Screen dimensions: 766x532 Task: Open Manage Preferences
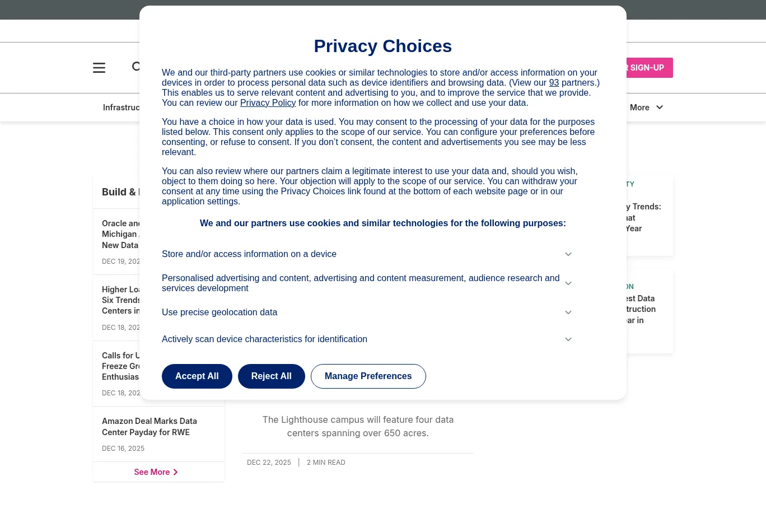tap(368, 376)
